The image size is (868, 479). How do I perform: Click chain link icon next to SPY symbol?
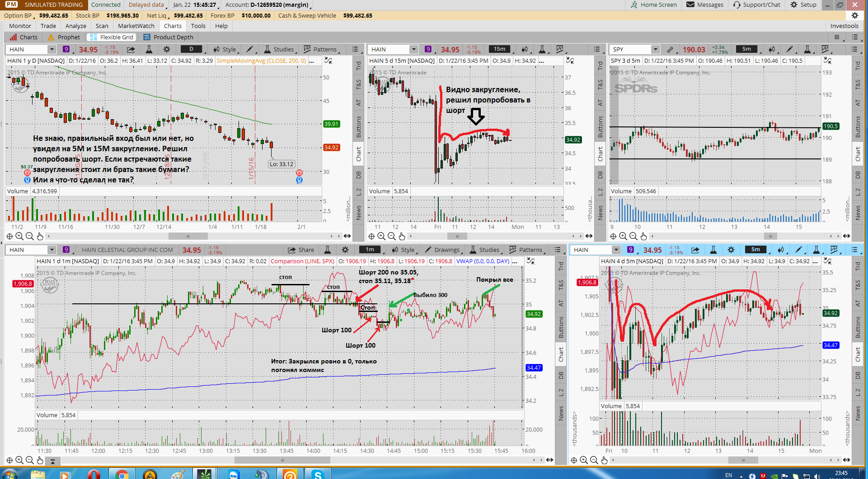coord(671,49)
